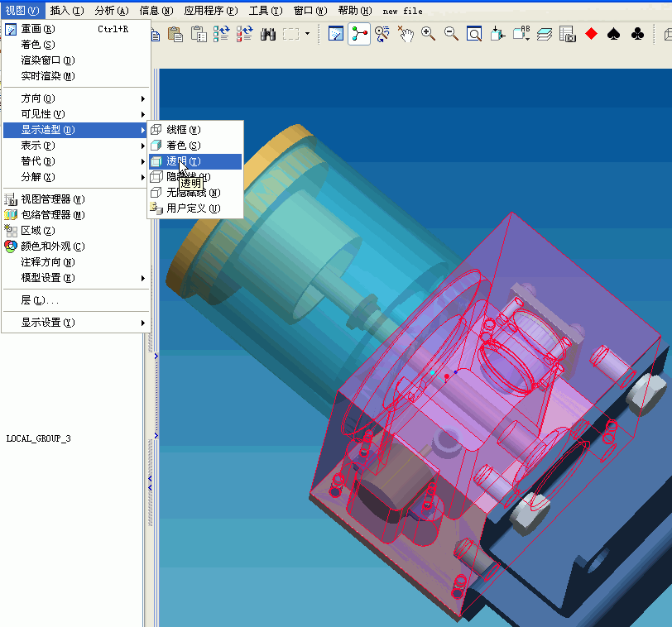This screenshot has width=672, height=627.
Task: Select LOCAL_GROUP_3 in the model tree
Action: 39,438
